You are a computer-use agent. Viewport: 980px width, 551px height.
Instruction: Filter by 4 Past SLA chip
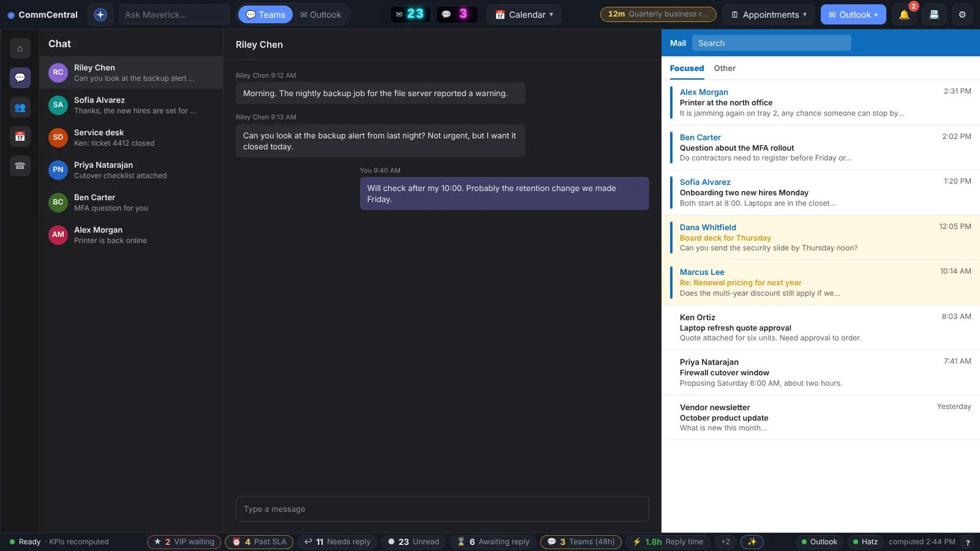pos(259,542)
